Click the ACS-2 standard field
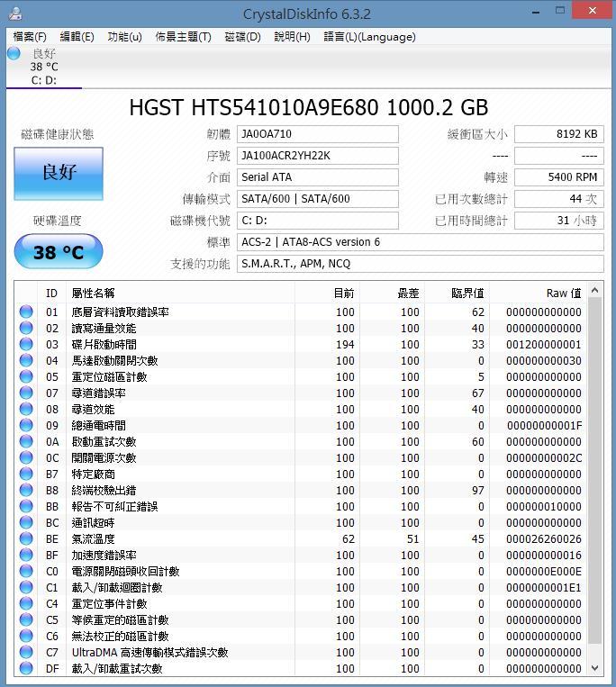 pyautogui.click(x=421, y=242)
